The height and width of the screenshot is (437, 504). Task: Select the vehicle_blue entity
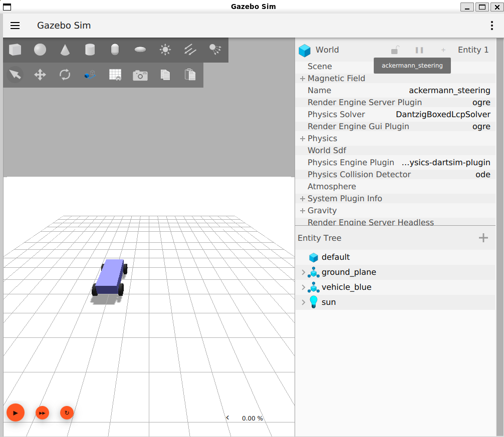[395, 287]
